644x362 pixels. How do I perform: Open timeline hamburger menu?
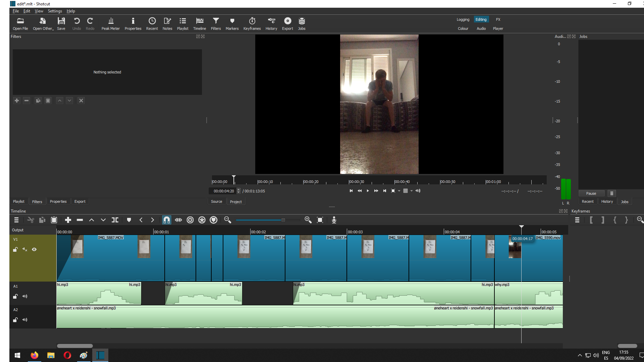(16, 220)
